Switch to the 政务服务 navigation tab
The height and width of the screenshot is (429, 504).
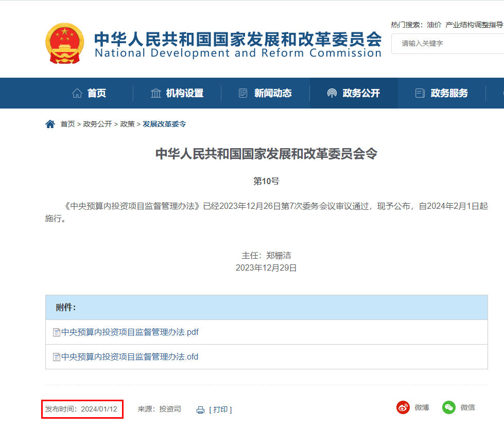[x=448, y=93]
